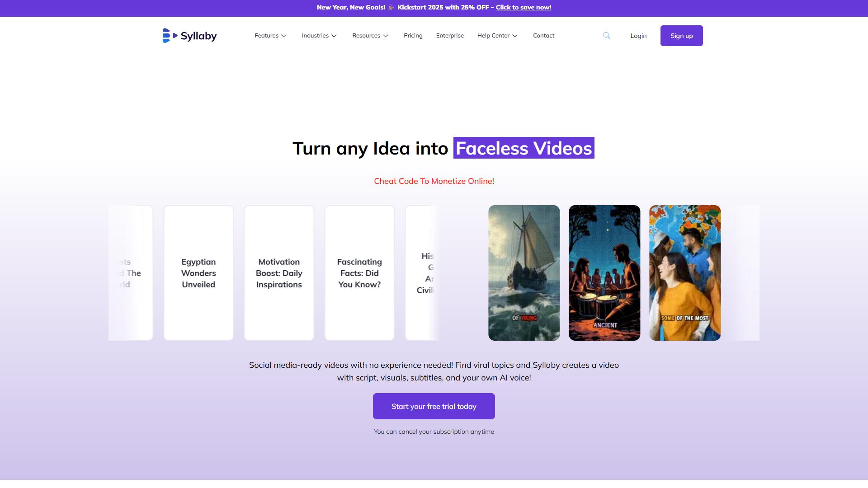
Task: Click the Login link
Action: (x=638, y=36)
